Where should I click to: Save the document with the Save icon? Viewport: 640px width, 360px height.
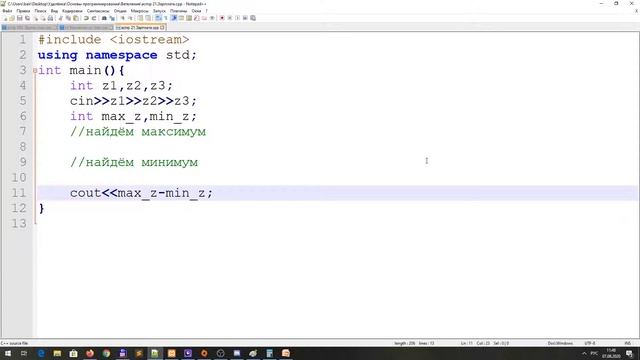(20, 18)
